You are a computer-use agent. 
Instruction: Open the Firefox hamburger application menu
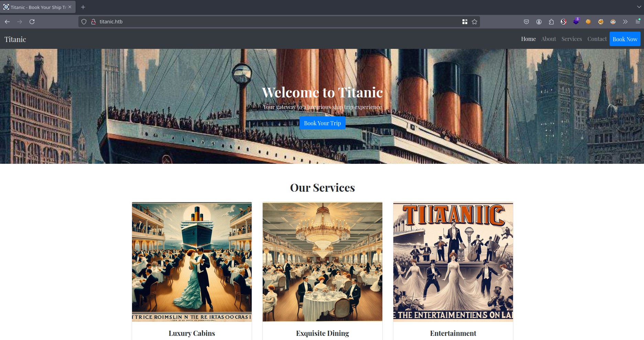coord(637,22)
